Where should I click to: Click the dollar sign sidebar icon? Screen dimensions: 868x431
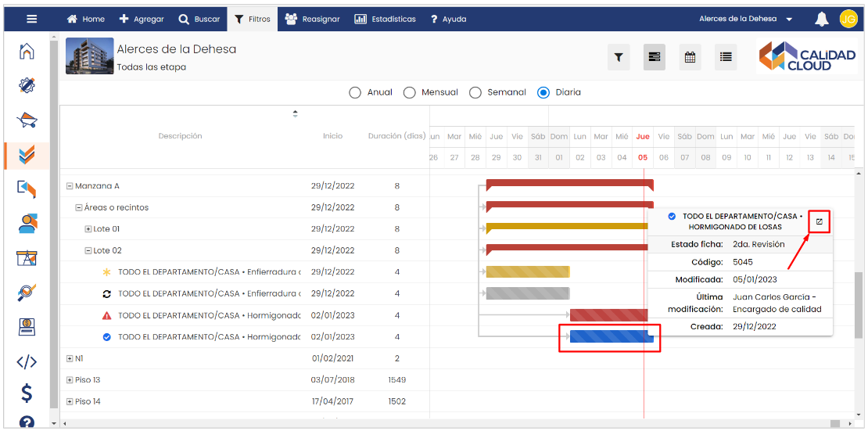click(x=27, y=392)
